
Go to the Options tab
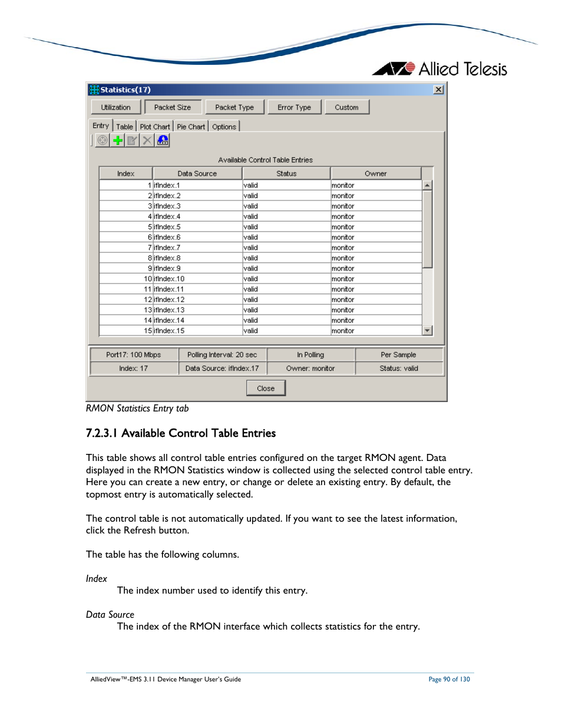coord(224,127)
